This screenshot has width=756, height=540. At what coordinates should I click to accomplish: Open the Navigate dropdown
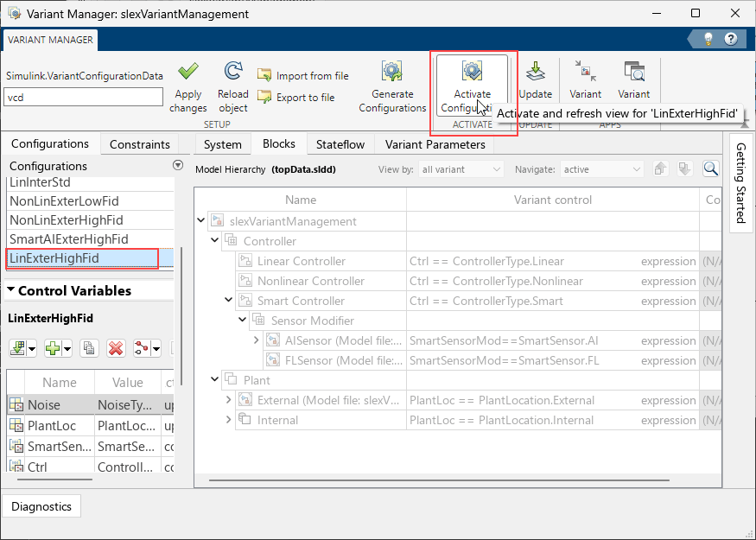tap(601, 169)
